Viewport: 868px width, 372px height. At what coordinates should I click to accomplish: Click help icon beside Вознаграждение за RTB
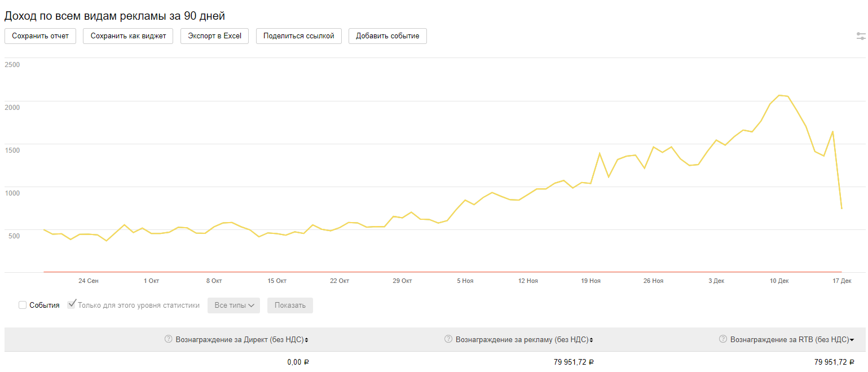click(722, 339)
